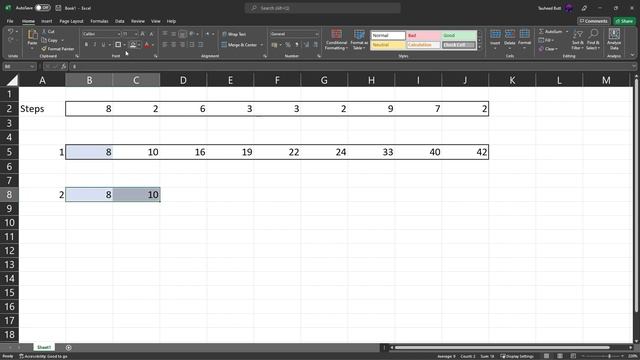Image resolution: width=640 pixels, height=360 pixels.
Task: Add a new sheet with plus icon
Action: pyautogui.click(x=69, y=348)
